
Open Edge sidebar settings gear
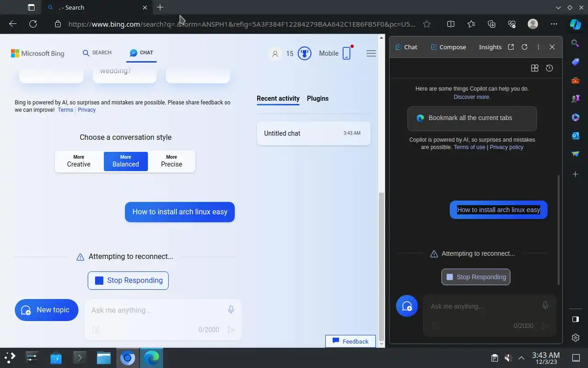(x=576, y=338)
